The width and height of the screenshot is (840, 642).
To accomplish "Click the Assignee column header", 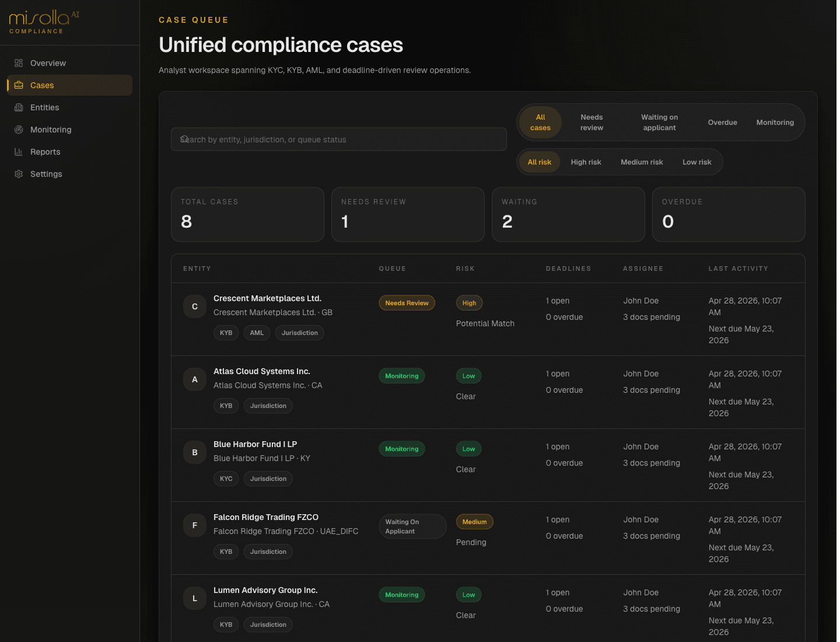I will pos(643,268).
